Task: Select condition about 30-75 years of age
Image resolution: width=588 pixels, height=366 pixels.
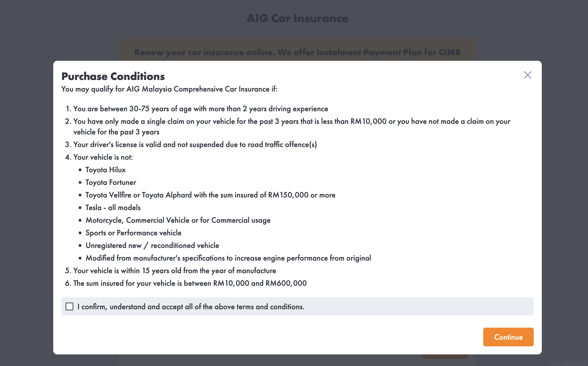Action: pos(201,109)
